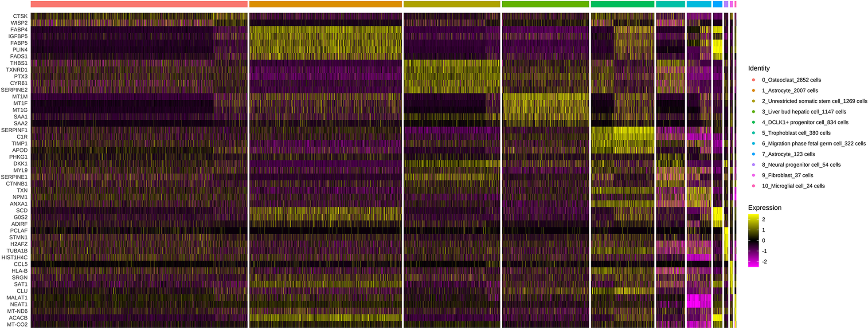Click the 'Expression' legend title
This screenshot has width=868, height=329.
pyautogui.click(x=765, y=208)
